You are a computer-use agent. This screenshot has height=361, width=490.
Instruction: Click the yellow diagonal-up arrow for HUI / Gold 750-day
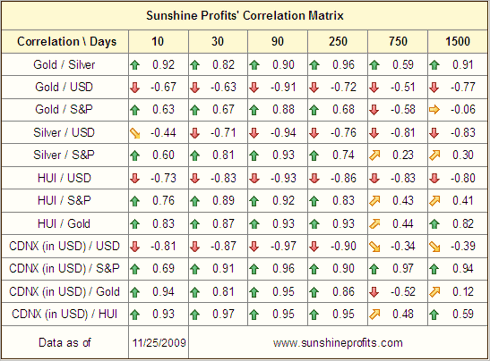[x=375, y=224]
